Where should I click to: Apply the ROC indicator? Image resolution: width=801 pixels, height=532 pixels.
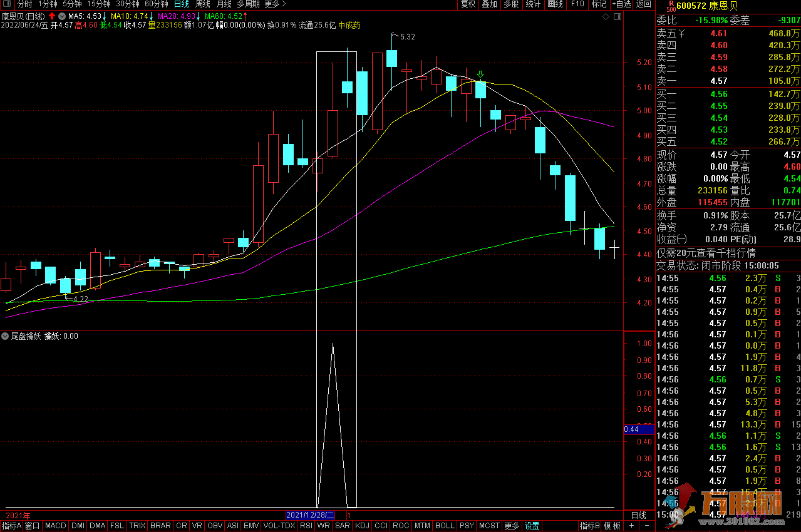tap(401, 526)
